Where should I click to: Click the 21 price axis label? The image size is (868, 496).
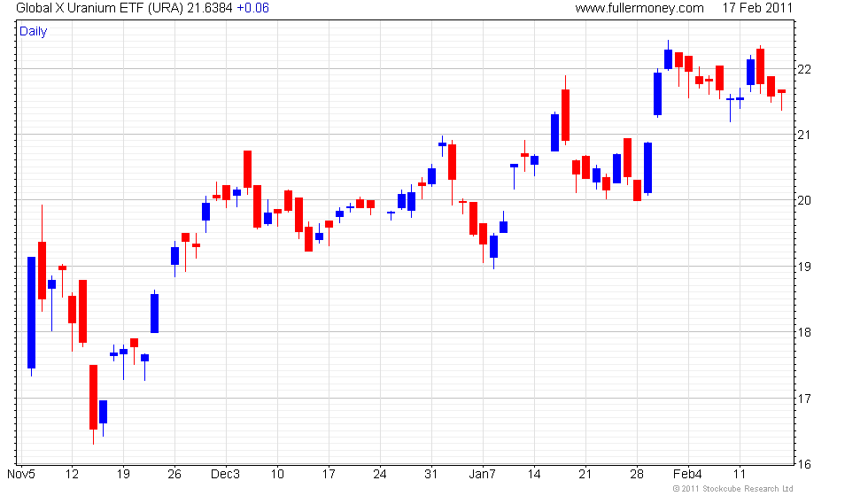click(804, 135)
